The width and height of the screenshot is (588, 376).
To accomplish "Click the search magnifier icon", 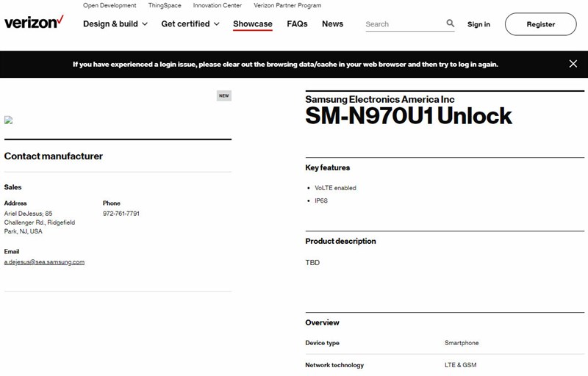I will click(x=451, y=23).
